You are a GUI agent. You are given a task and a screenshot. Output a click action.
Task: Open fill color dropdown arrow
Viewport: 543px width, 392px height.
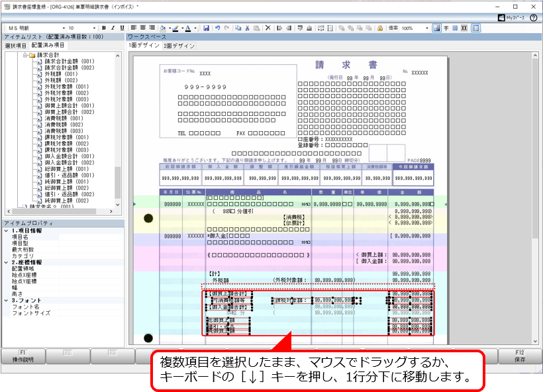coord(170,28)
